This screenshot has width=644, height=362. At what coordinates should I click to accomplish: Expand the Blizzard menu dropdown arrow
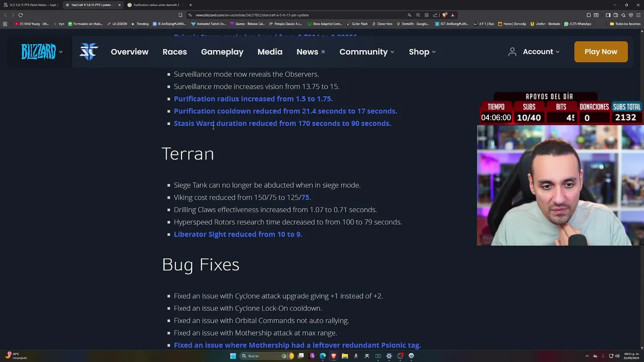[60, 52]
